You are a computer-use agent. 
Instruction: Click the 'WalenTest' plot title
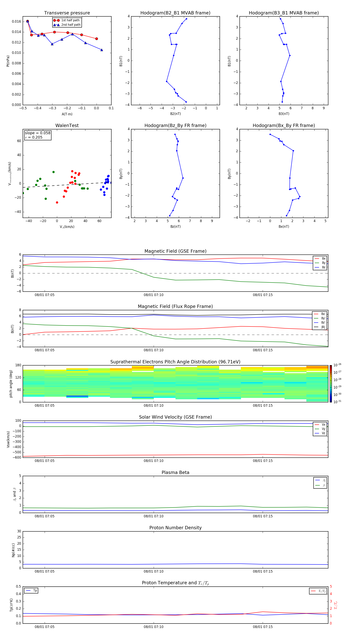67,125
